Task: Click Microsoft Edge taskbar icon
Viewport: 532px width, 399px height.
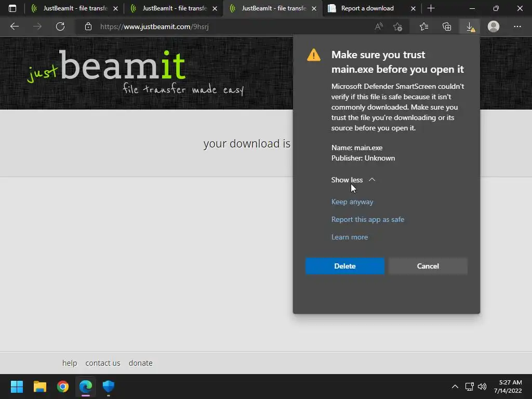Action: tap(86, 387)
